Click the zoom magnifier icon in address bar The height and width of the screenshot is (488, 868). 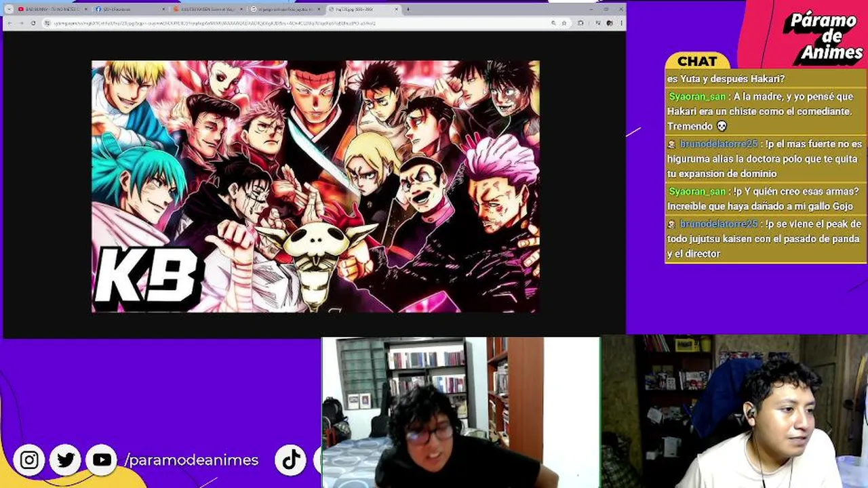pyautogui.click(x=554, y=23)
